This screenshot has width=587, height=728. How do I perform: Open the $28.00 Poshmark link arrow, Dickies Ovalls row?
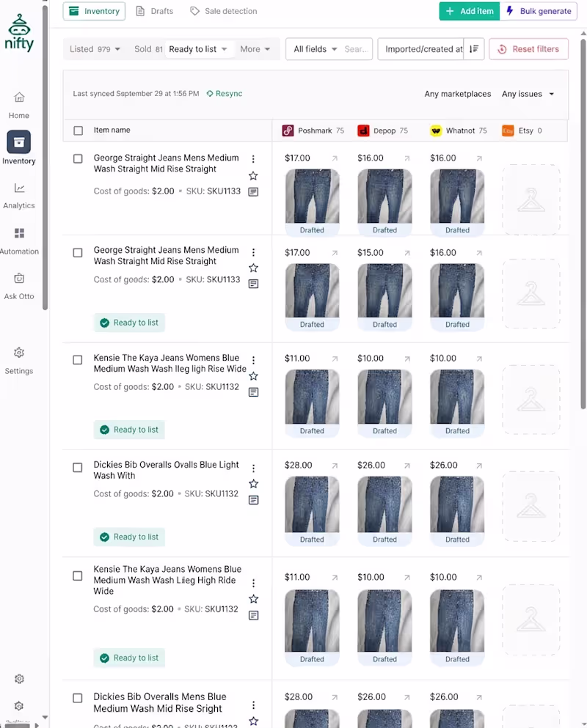coord(335,466)
